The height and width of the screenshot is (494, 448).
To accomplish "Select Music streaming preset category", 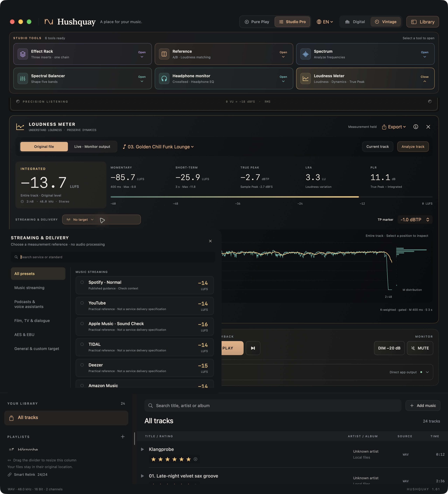I will coord(29,288).
